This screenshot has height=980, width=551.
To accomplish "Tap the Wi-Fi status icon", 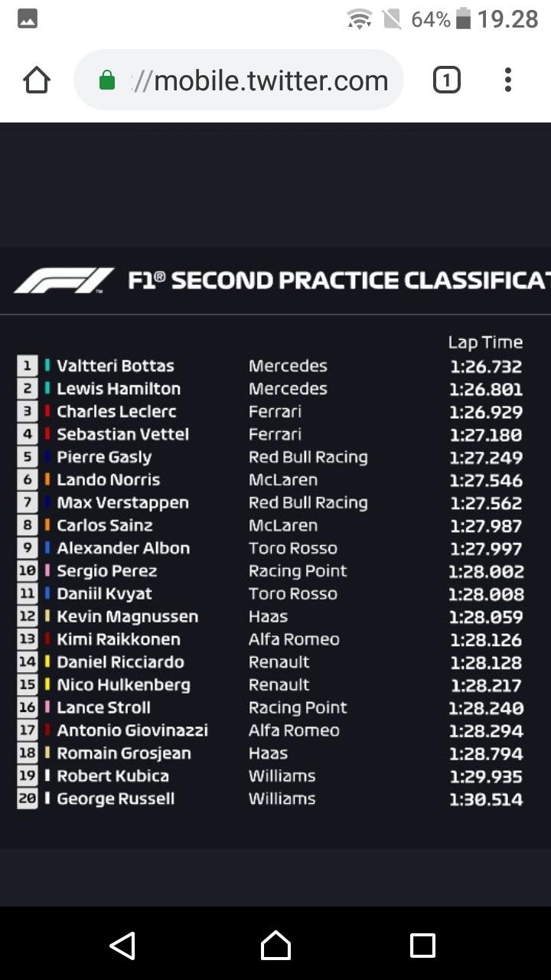I will (x=360, y=19).
